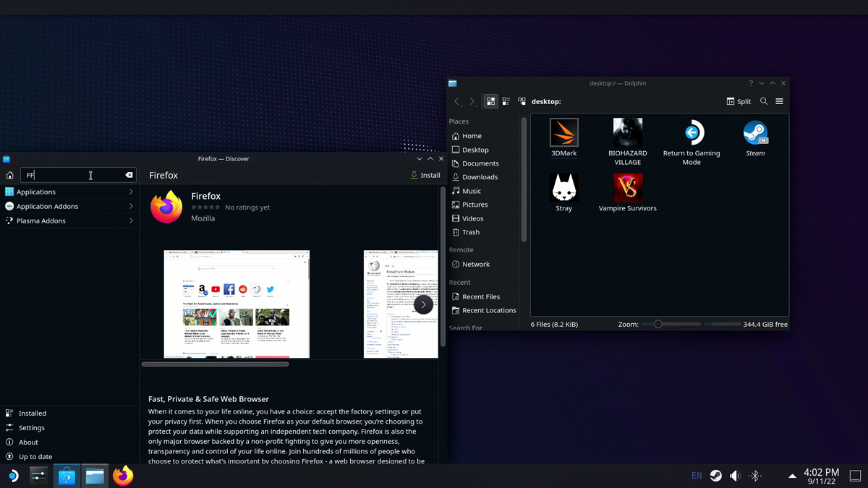Open Recent Locations in Dolphin
The height and width of the screenshot is (488, 868).
[x=484, y=311]
